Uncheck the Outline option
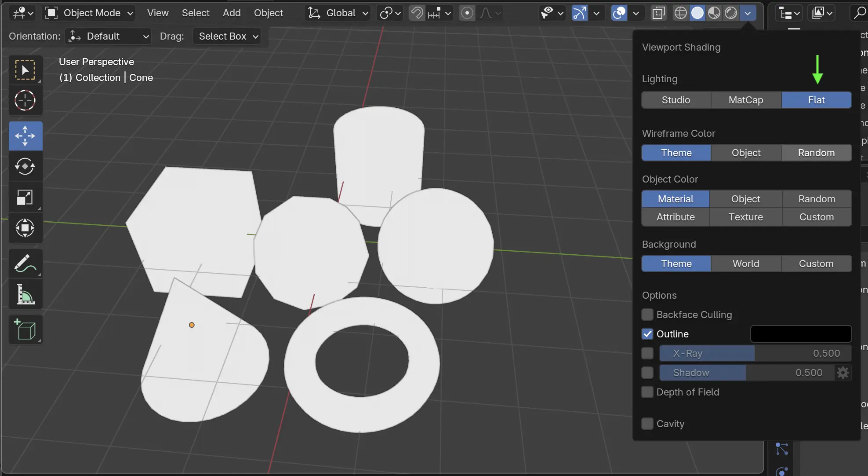 pyautogui.click(x=647, y=334)
